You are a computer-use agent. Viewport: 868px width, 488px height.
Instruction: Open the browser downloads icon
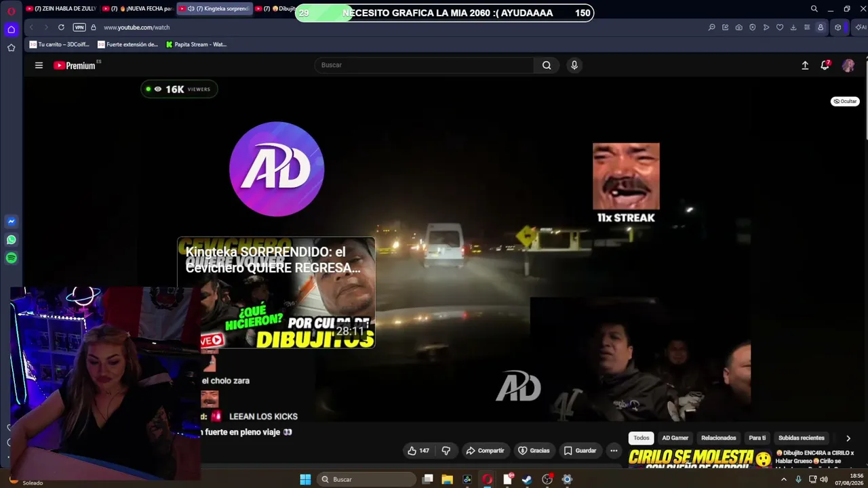793,27
